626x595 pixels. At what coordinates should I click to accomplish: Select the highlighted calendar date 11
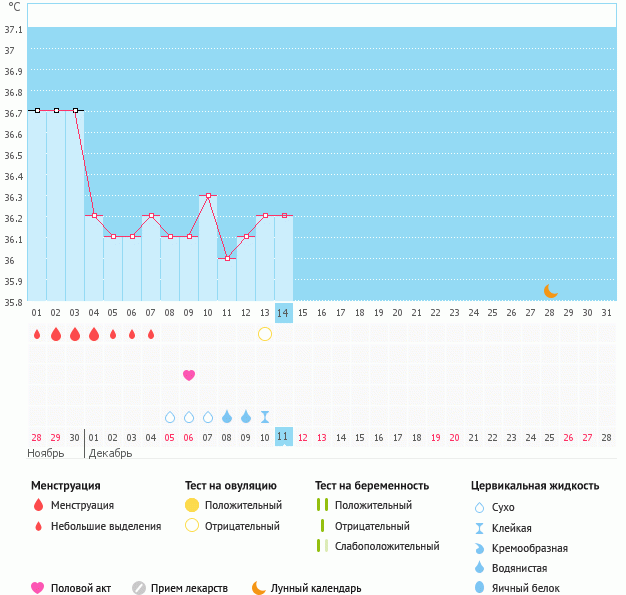coord(284,437)
